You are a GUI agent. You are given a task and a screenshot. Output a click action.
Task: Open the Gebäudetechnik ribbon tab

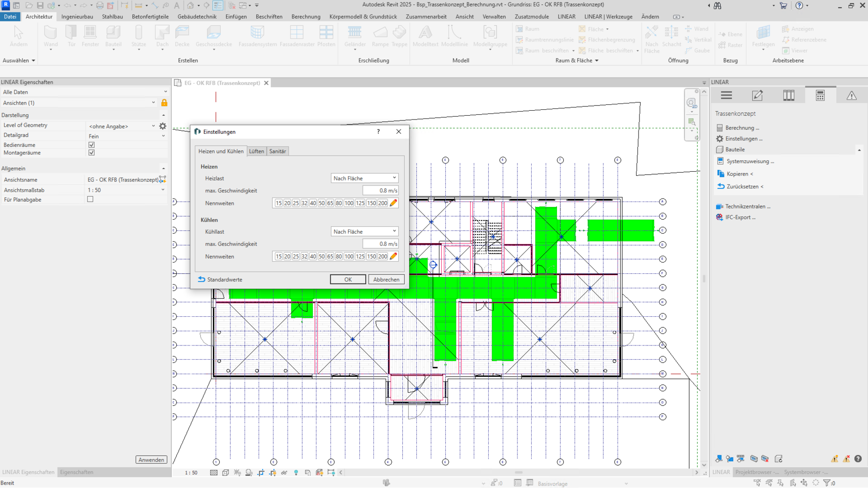click(x=197, y=17)
